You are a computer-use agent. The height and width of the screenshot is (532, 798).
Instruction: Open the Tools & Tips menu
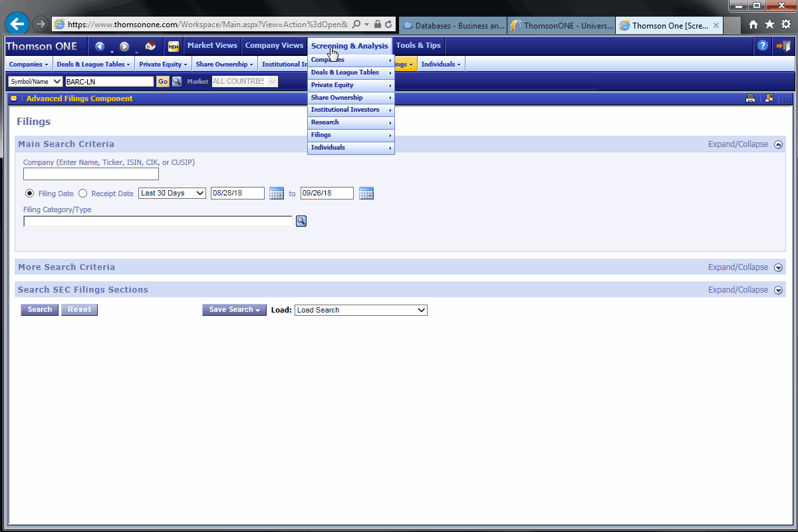tap(418, 46)
